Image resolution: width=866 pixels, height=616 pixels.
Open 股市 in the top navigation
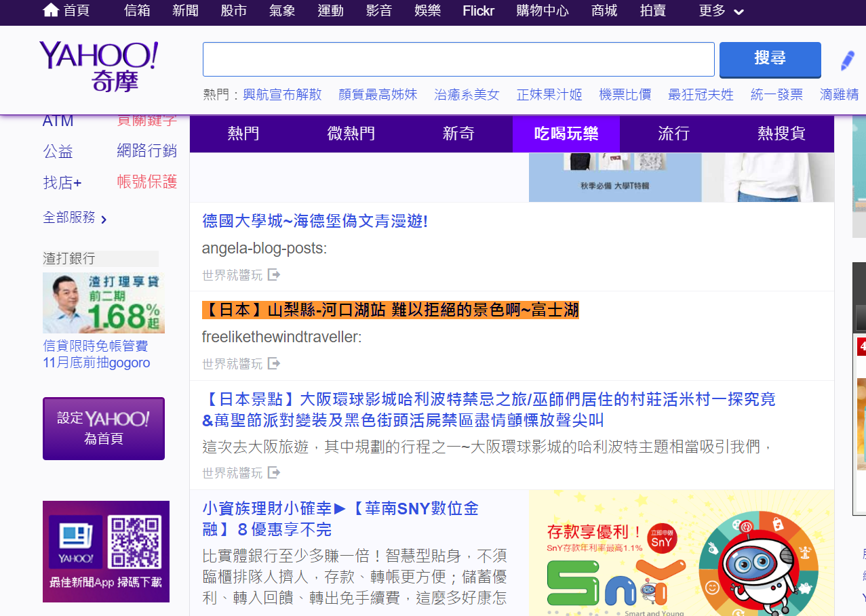[x=234, y=11]
